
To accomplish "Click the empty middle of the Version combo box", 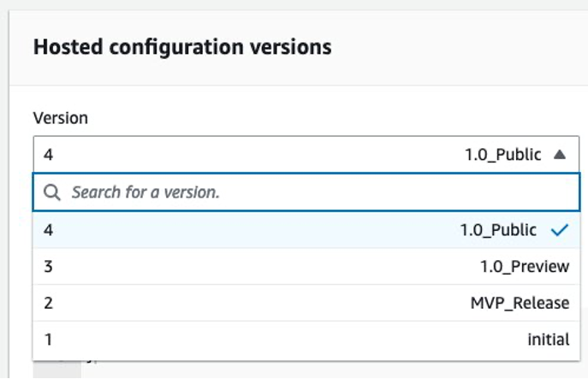I will coord(257,155).
